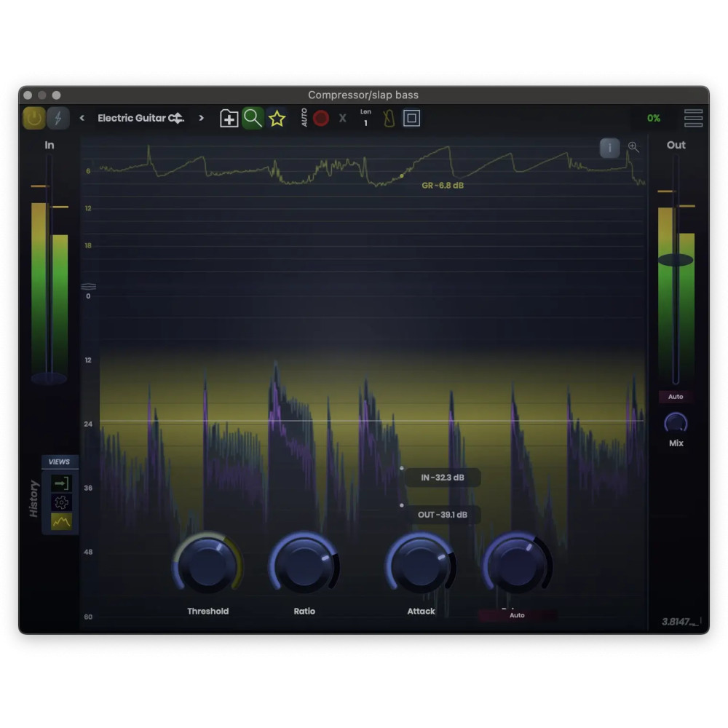This screenshot has width=728, height=728.
Task: Click the info button above the graph
Action: coord(609,148)
